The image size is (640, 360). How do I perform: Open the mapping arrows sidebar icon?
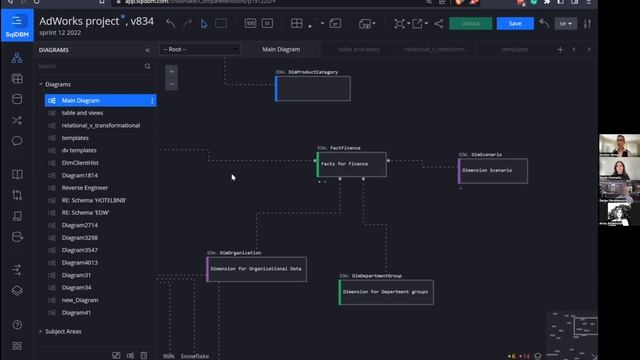point(17,270)
